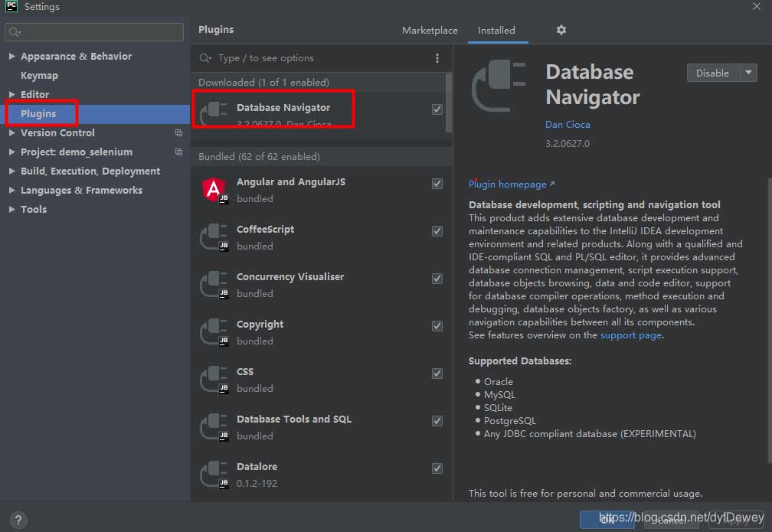Image resolution: width=772 pixels, height=532 pixels.
Task: Click the copy icon beside Version Control
Action: [x=178, y=133]
